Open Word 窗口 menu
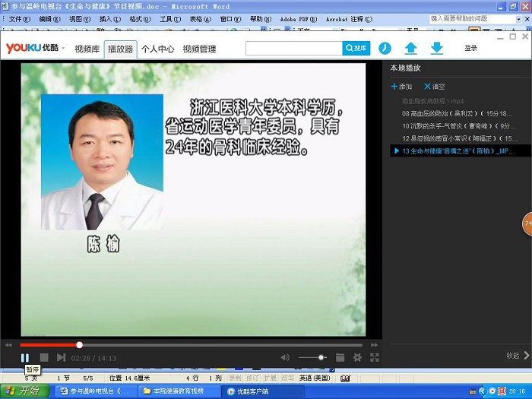 tap(230, 19)
